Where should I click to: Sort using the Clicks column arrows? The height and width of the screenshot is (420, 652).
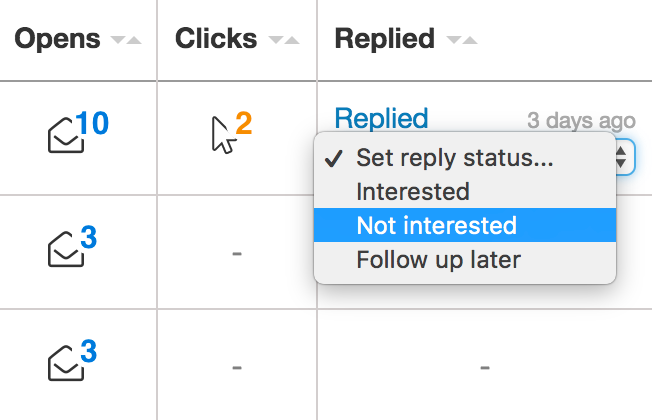pyautogui.click(x=284, y=40)
